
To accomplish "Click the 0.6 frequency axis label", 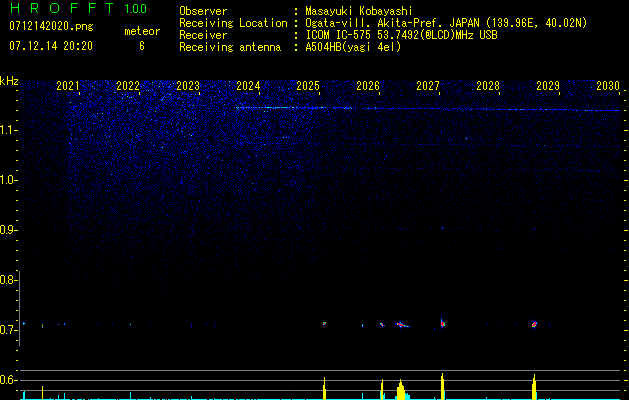I will (7, 380).
